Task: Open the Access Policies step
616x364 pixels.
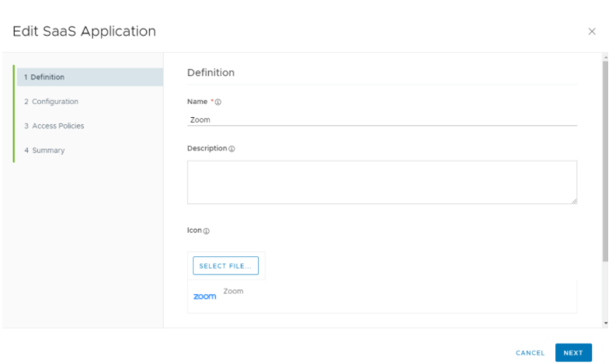Action: coord(54,126)
